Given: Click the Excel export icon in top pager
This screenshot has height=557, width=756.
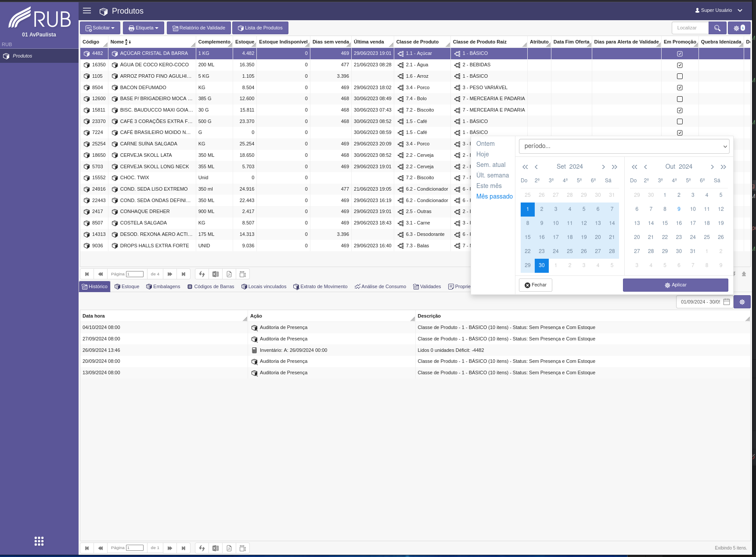Looking at the screenshot, I should click(x=216, y=274).
